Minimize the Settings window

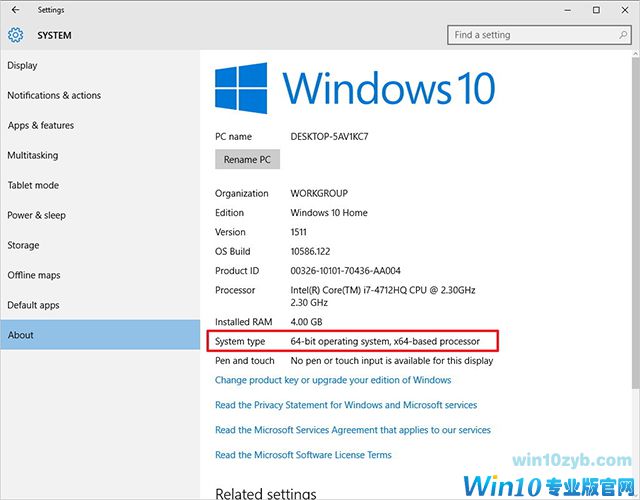tap(568, 10)
